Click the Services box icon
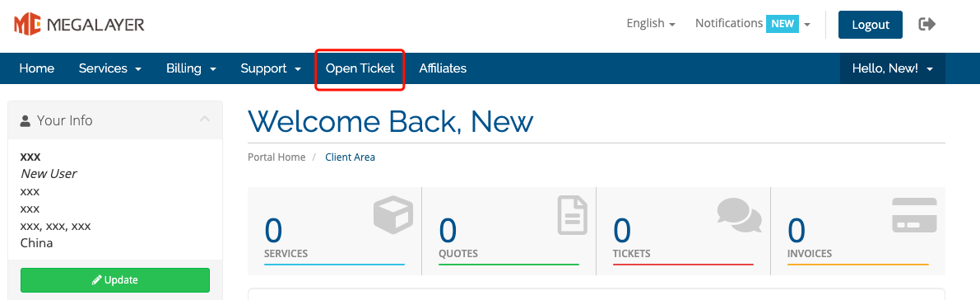980x300 pixels. pyautogui.click(x=393, y=214)
